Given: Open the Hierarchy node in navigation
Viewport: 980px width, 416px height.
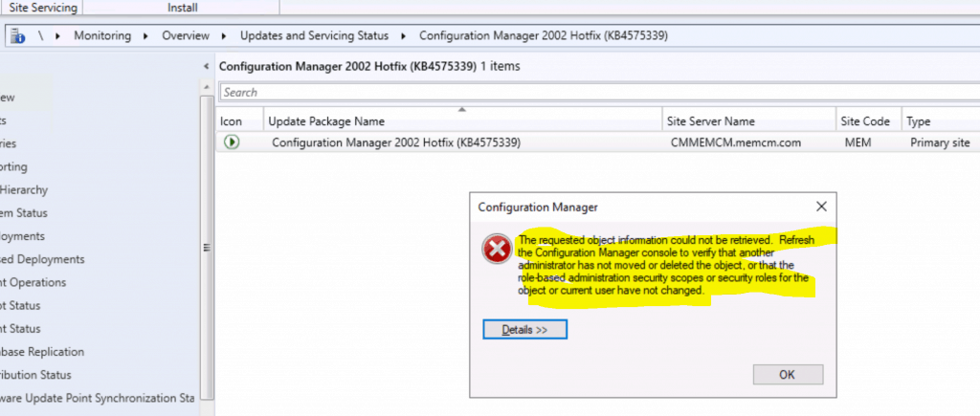Looking at the screenshot, I should coord(24,190).
